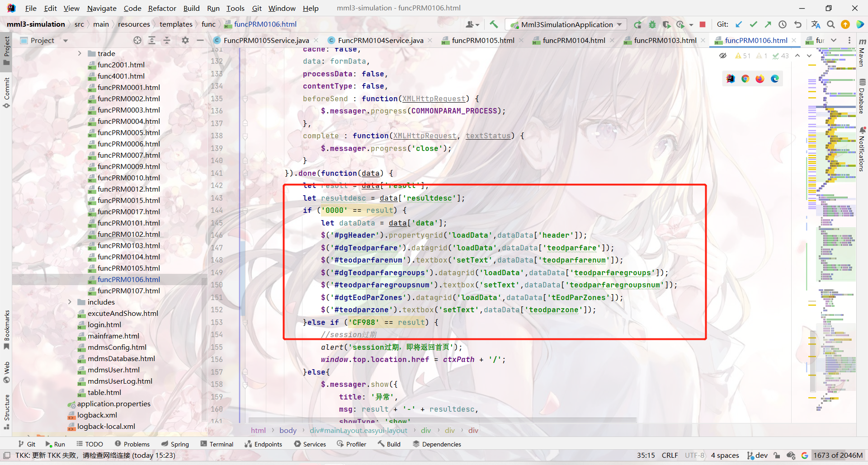Click the memory usage indicator bar
This screenshot has width=868, height=465.
(838, 456)
